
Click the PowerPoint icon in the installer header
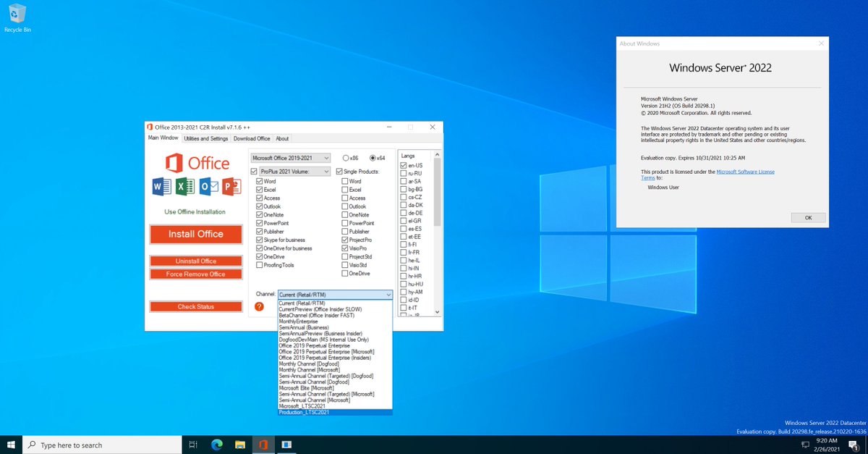point(231,187)
